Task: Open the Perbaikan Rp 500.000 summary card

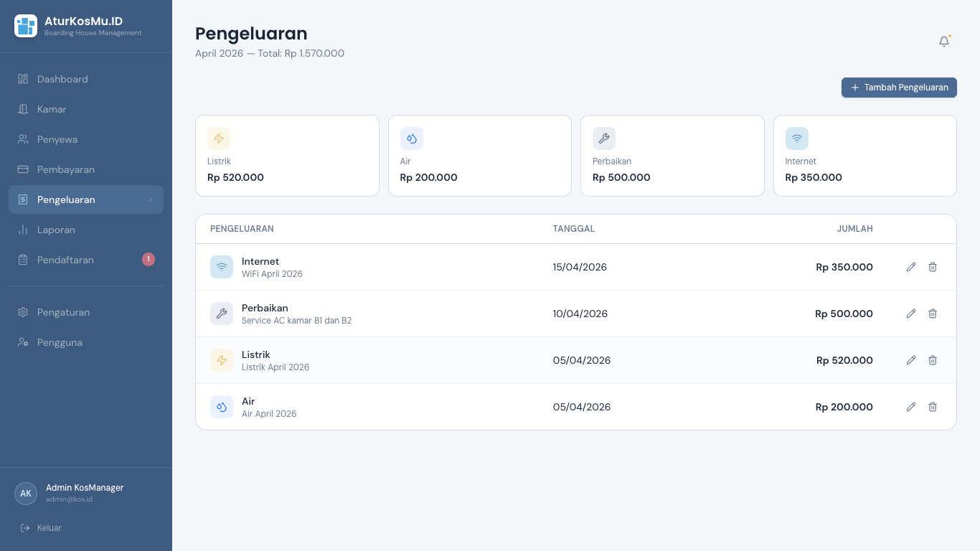Action: pyautogui.click(x=672, y=156)
